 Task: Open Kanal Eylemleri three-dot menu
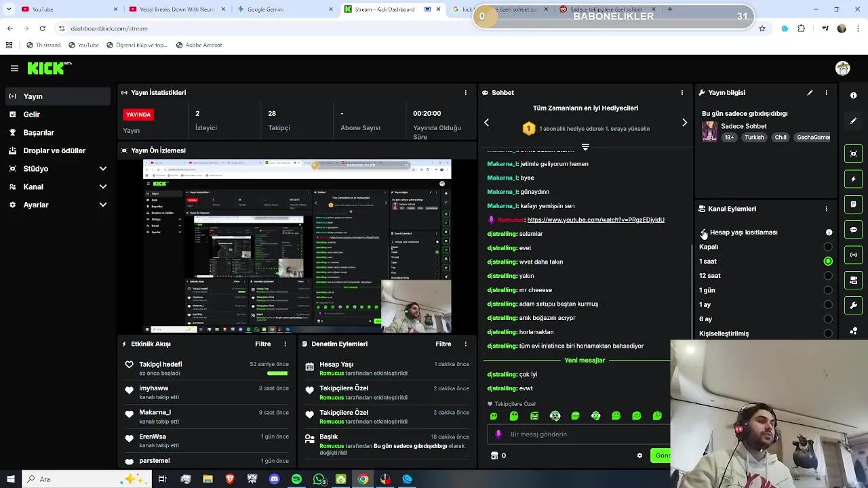tap(826, 209)
